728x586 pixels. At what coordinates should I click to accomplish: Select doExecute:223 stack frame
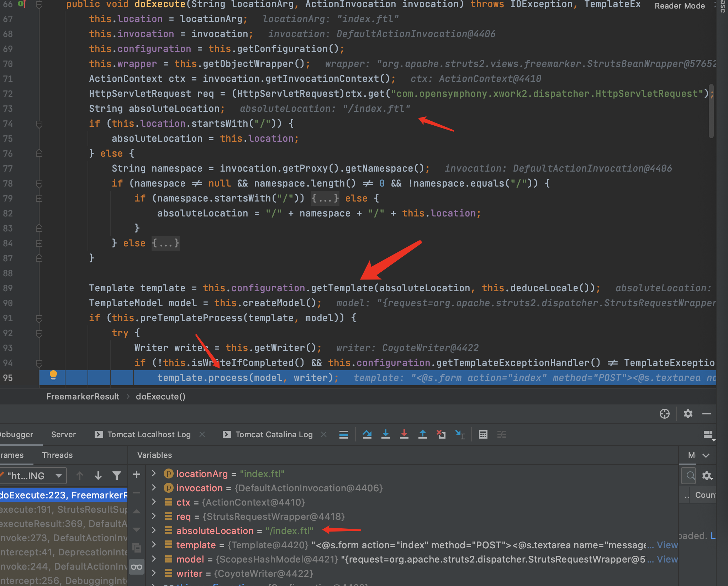point(64,495)
